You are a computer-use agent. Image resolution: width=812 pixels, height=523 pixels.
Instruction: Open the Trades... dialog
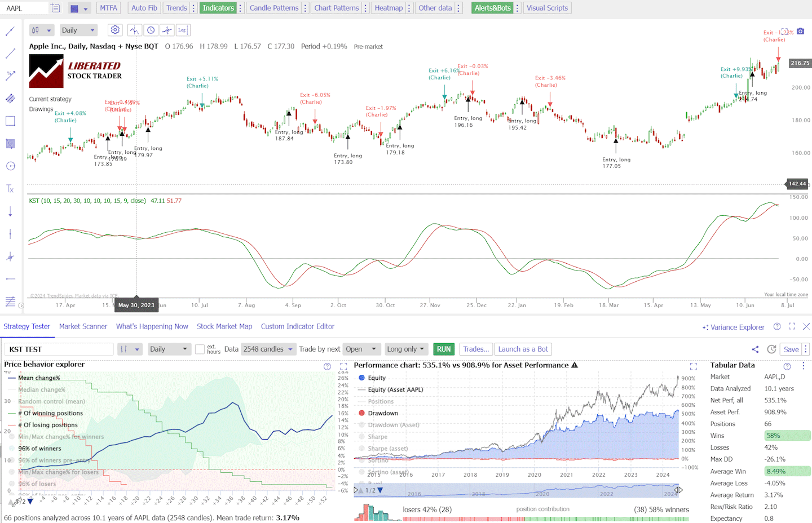476,349
